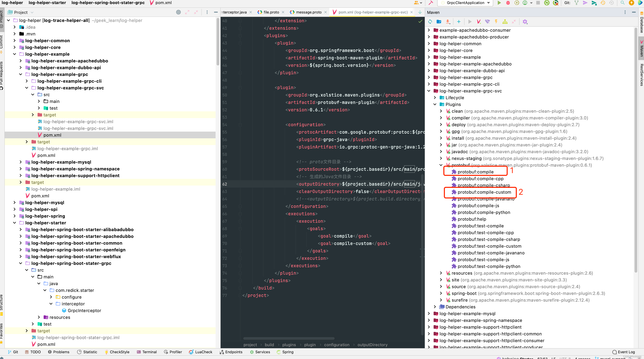Select opened file target icon in Project panel
Image resolution: width=644 pixels, height=359 pixels.
pos(178,12)
